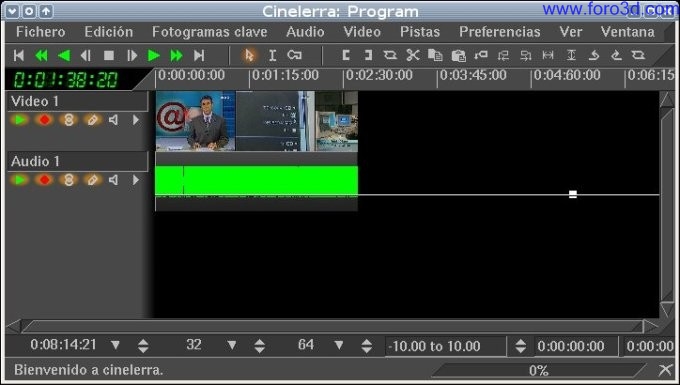Open the Fichero menu
The height and width of the screenshot is (385, 680).
pos(41,32)
